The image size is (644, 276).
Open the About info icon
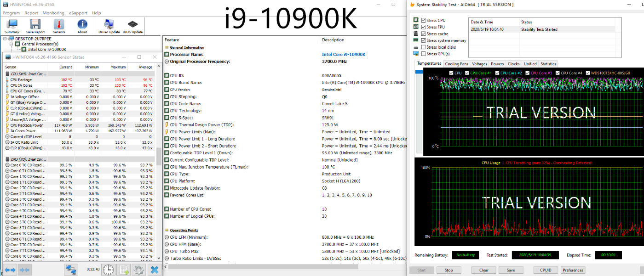82,27
